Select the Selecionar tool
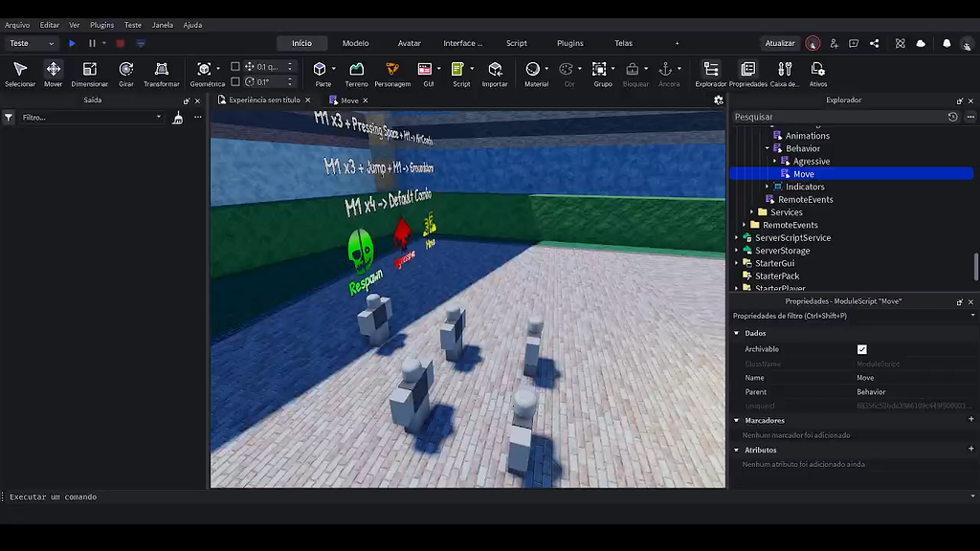Screen dimensions: 980x551 (x=20, y=73)
